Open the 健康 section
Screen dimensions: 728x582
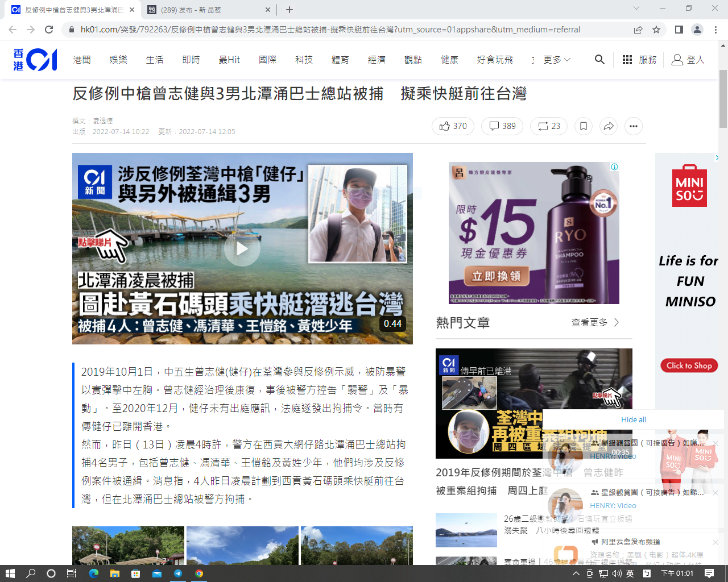[450, 60]
